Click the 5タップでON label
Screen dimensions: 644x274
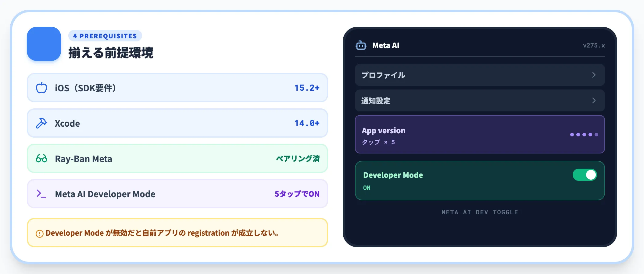click(297, 194)
